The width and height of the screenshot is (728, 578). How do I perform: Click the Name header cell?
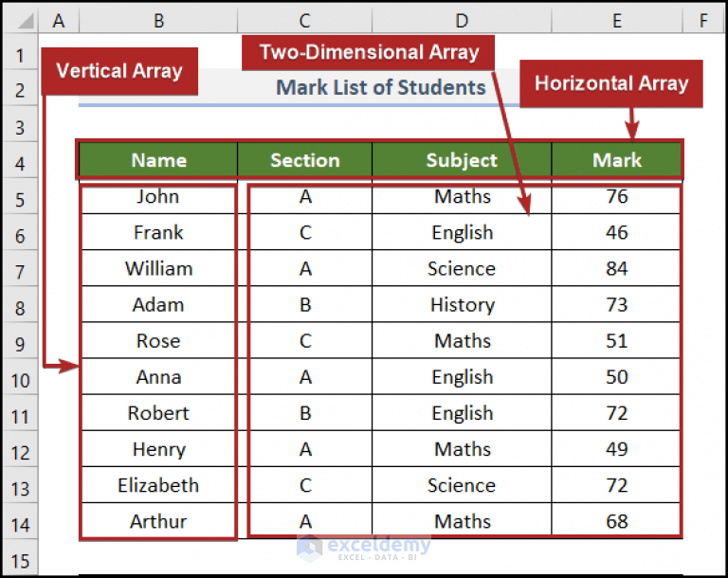coord(158,160)
